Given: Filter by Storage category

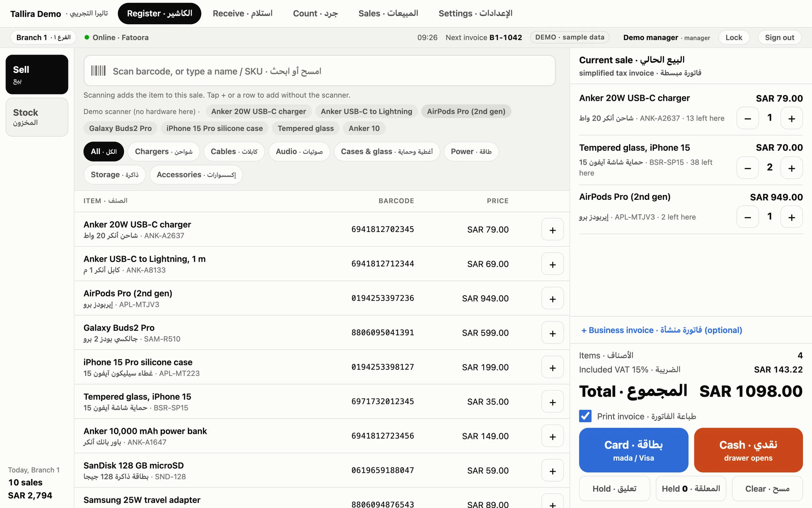Looking at the screenshot, I should click(x=114, y=175).
